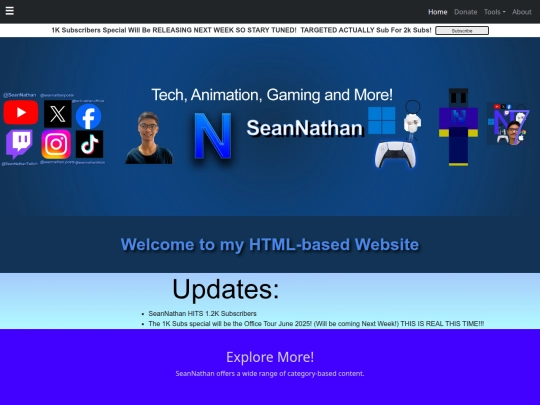Image resolution: width=540 pixels, height=405 pixels.
Task: Click the NT channel logo thumbnail
Action: coord(508,124)
